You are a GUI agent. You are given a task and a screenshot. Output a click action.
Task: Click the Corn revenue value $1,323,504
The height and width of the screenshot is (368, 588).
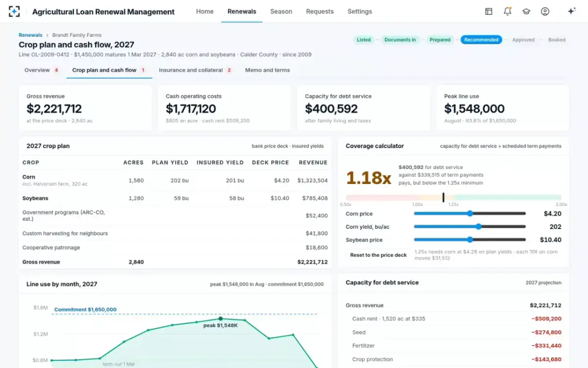click(x=313, y=181)
